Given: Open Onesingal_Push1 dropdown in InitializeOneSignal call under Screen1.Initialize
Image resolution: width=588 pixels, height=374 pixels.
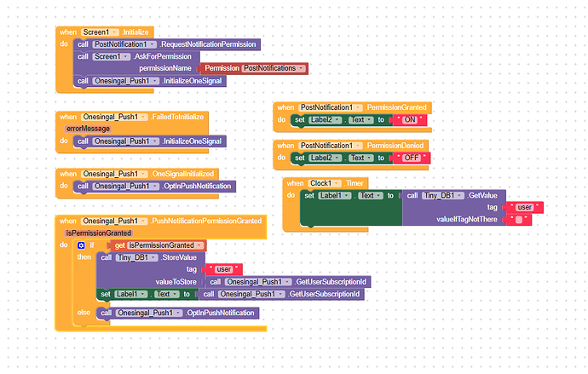Looking at the screenshot, I should tap(125, 81).
